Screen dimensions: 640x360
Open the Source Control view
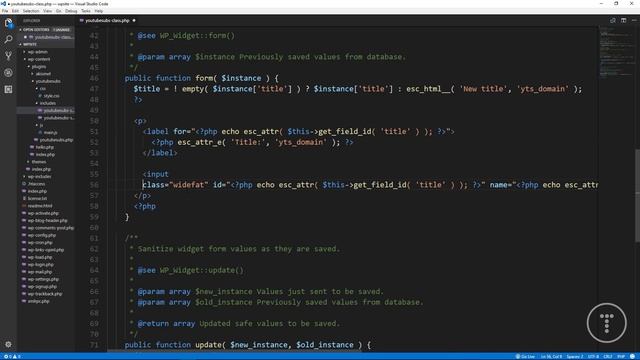[8, 56]
